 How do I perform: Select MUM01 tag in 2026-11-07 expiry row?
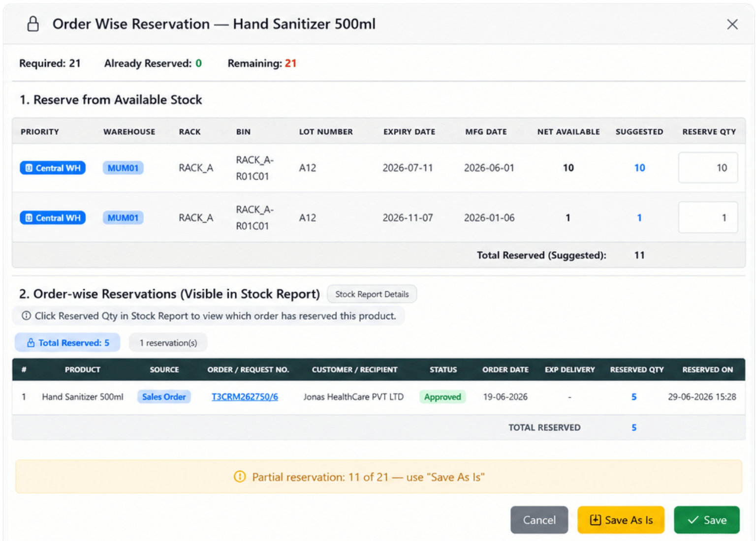click(123, 217)
